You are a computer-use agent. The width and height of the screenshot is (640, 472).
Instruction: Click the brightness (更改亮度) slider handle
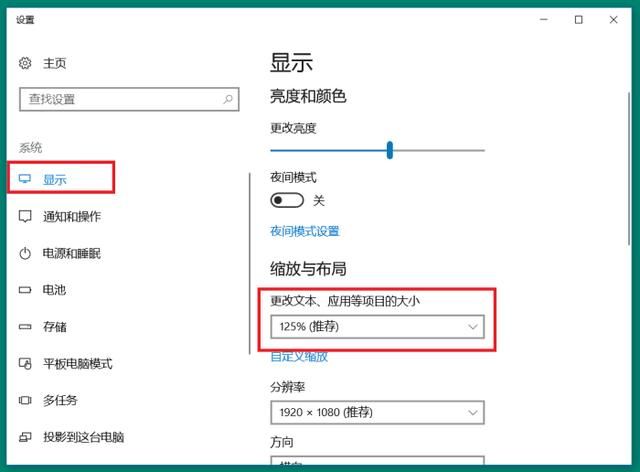tap(390, 150)
